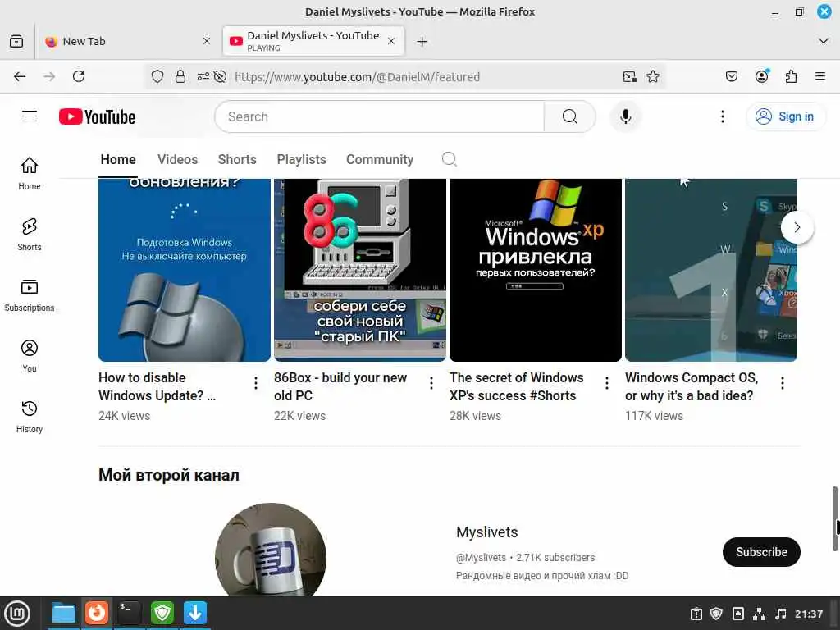Open site permissions icon in URL bar
Viewport: 840px width, 630px height.
point(203,76)
